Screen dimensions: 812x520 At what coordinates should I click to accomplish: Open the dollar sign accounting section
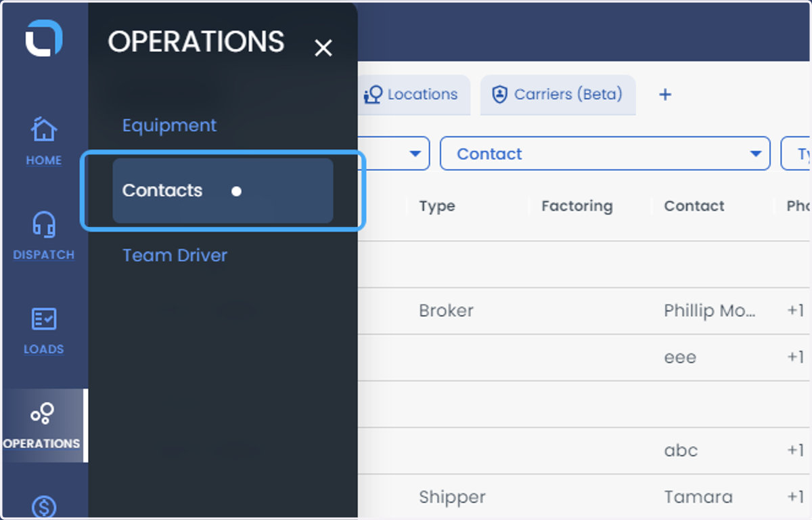click(x=44, y=506)
